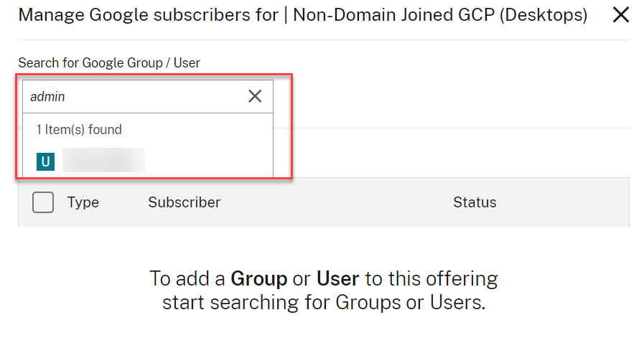This screenshot has width=644, height=358.
Task: Click the '1 Item(s) found' label
Action: coord(79,130)
